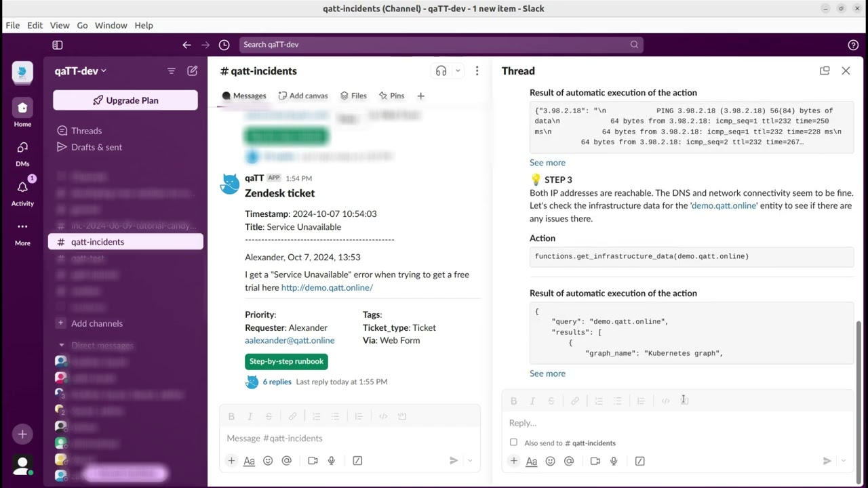Image resolution: width=868 pixels, height=488 pixels.
Task: Record an audio clip in the channel composer
Action: 332,461
